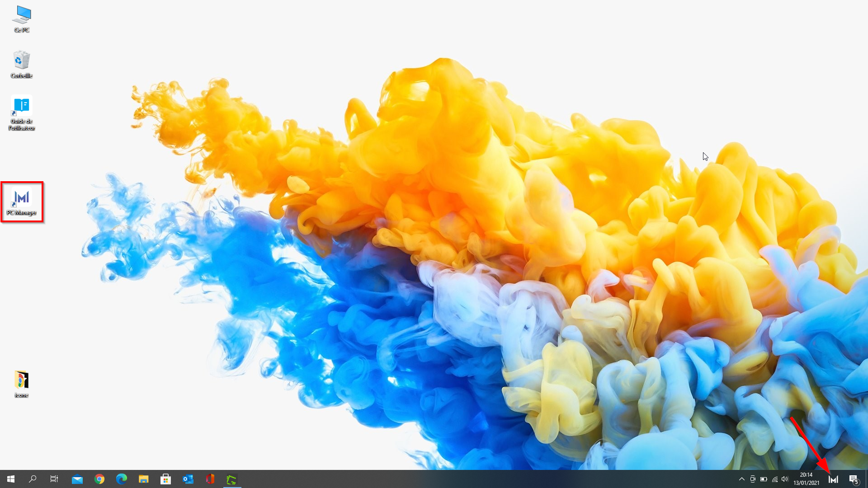The height and width of the screenshot is (488, 868).
Task: Open the Microsoft Store
Action: coord(165,479)
